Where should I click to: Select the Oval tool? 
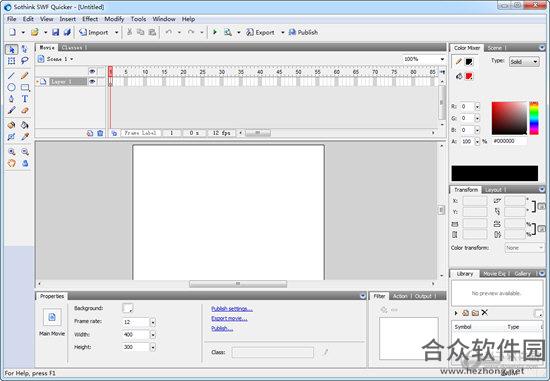tap(12, 87)
